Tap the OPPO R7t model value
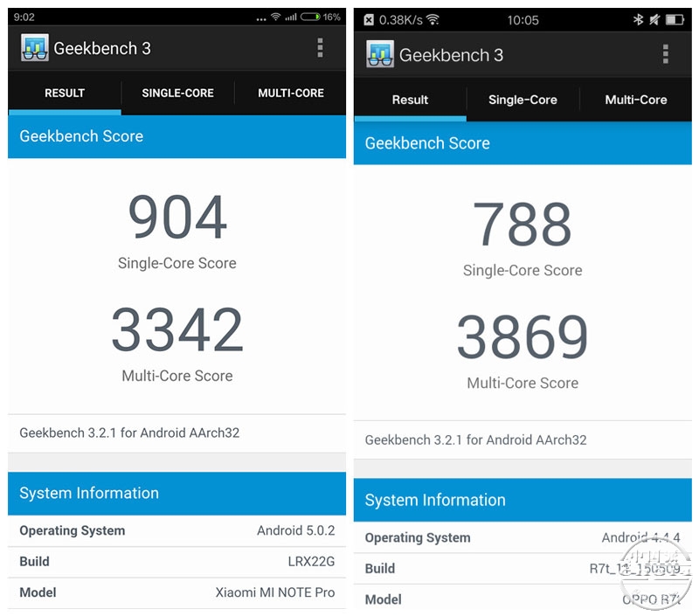699x616 pixels. coord(651,599)
